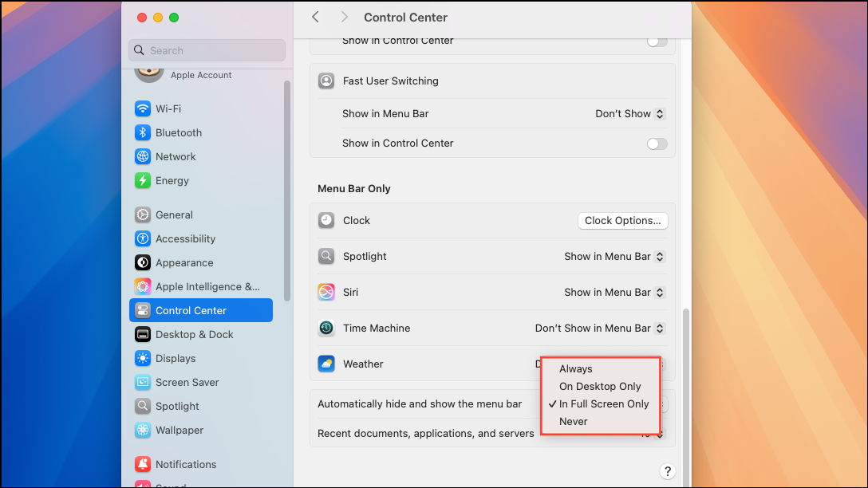Open Energy settings
The image size is (868, 488).
[x=172, y=180]
